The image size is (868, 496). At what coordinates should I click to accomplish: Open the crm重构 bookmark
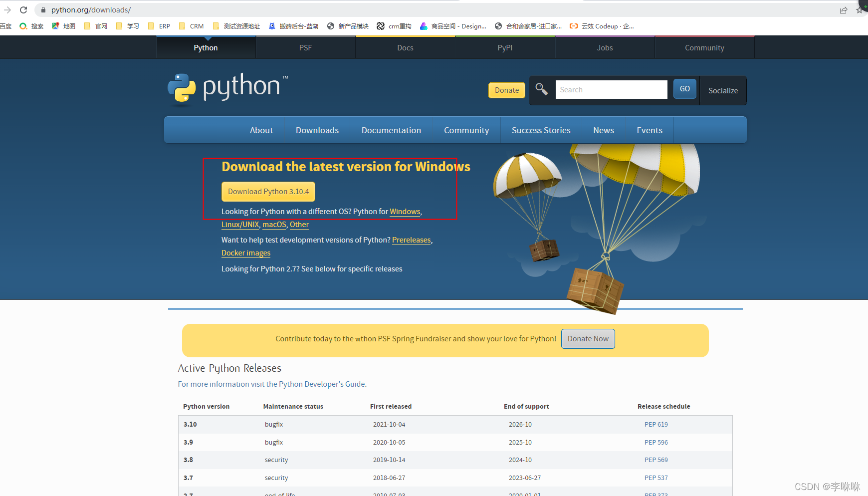click(x=394, y=26)
